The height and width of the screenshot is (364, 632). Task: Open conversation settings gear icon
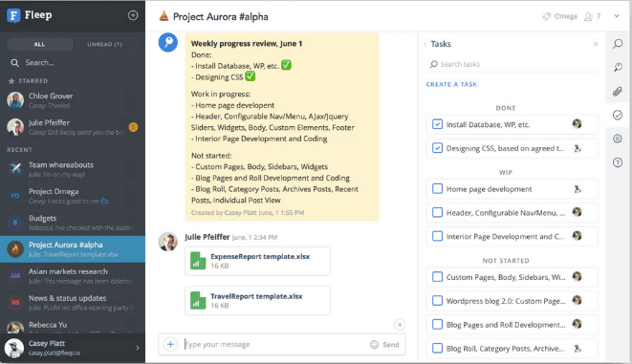618,139
